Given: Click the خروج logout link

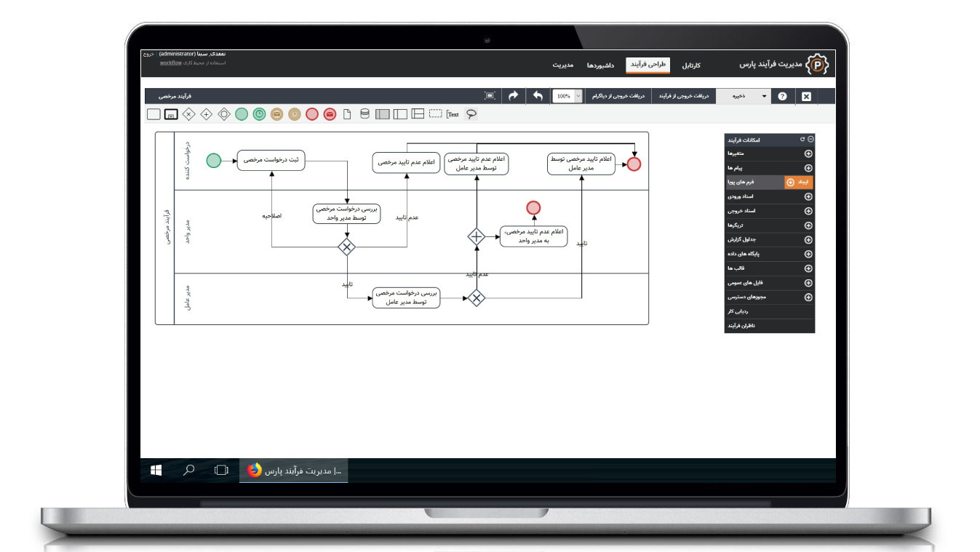Looking at the screenshot, I should [x=148, y=54].
